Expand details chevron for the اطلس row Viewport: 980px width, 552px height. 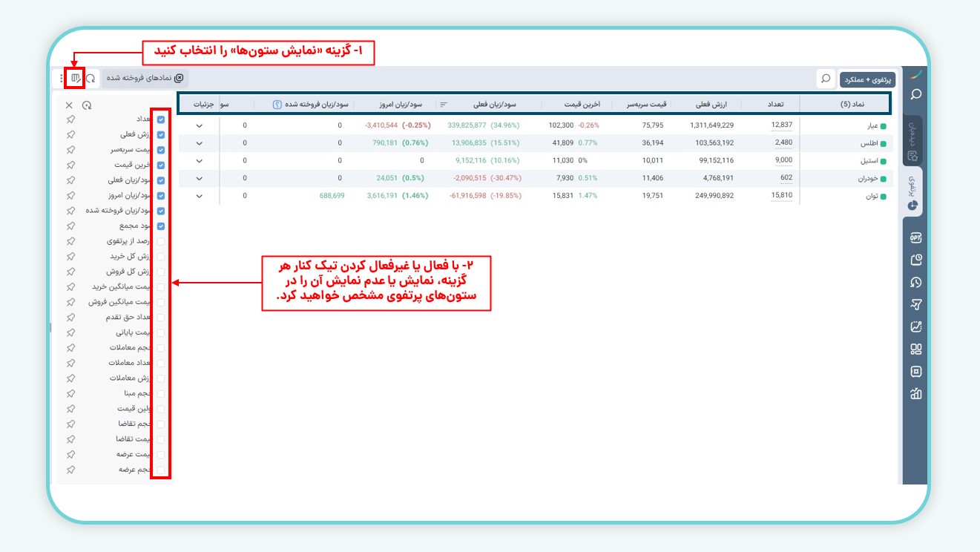point(199,143)
